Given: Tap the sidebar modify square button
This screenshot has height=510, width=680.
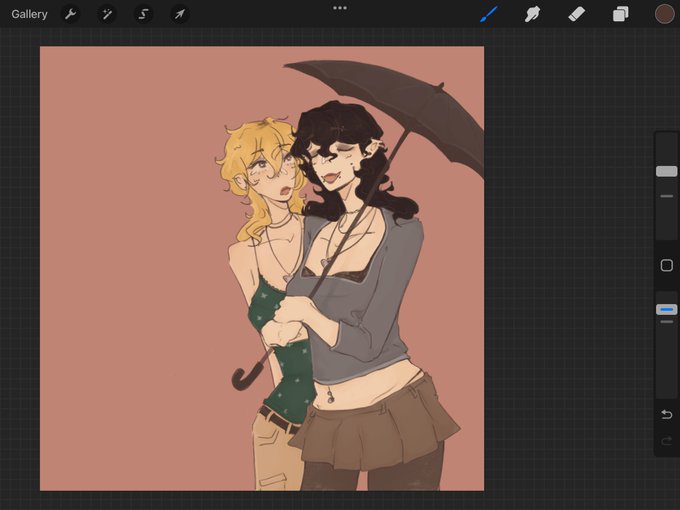Looking at the screenshot, I should (667, 265).
